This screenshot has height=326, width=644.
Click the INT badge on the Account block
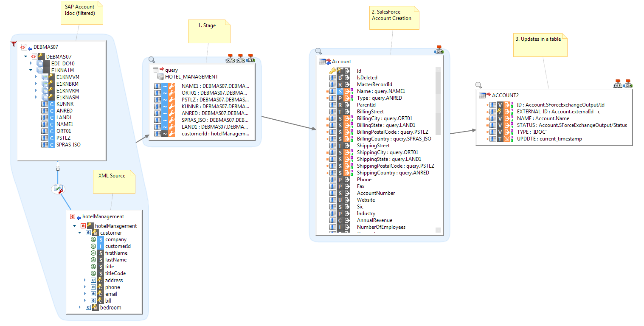coord(439,50)
